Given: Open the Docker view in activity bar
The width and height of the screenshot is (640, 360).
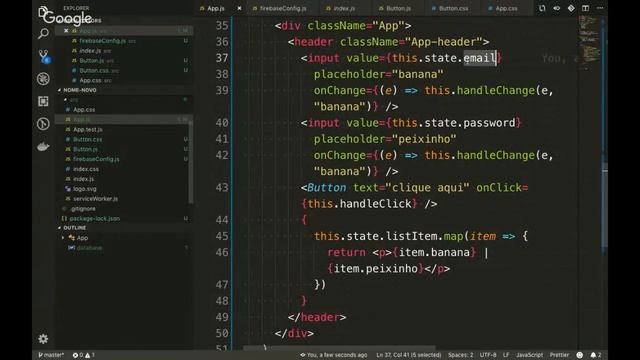Looking at the screenshot, I should tap(43, 147).
